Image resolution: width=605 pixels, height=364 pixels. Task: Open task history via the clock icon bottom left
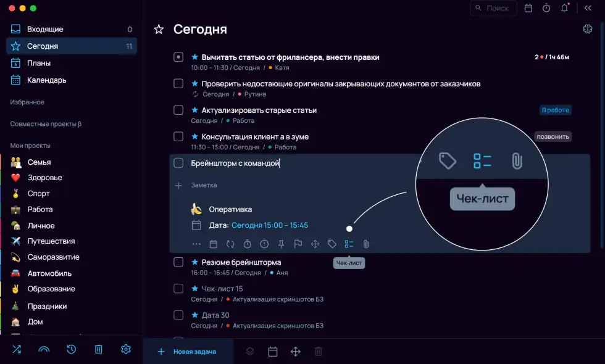pyautogui.click(x=71, y=349)
